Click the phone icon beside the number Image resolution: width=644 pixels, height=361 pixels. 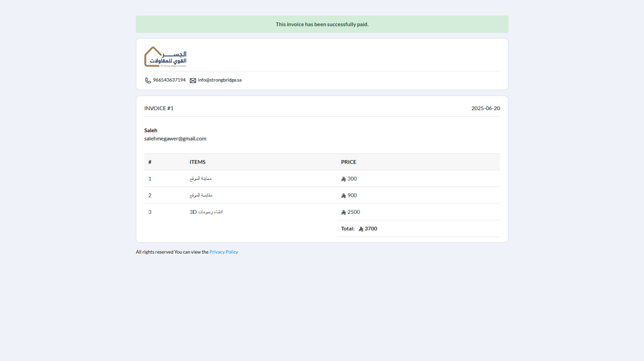(148, 81)
